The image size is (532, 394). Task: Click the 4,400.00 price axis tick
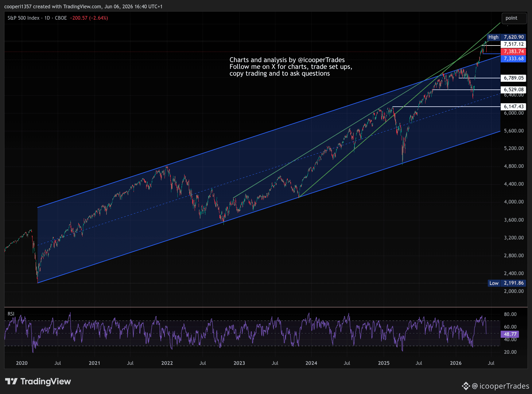514,184
